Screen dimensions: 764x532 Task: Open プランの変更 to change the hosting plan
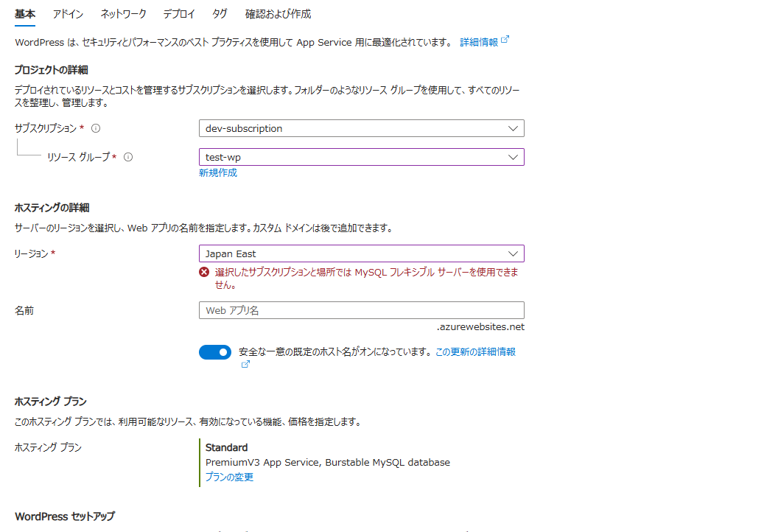231,476
